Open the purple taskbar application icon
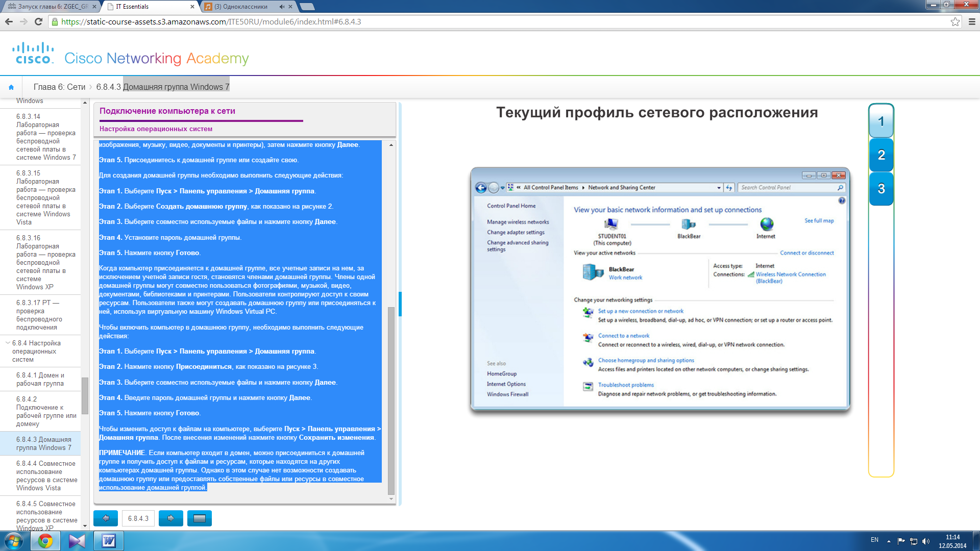980x551 pixels. pyautogui.click(x=77, y=541)
